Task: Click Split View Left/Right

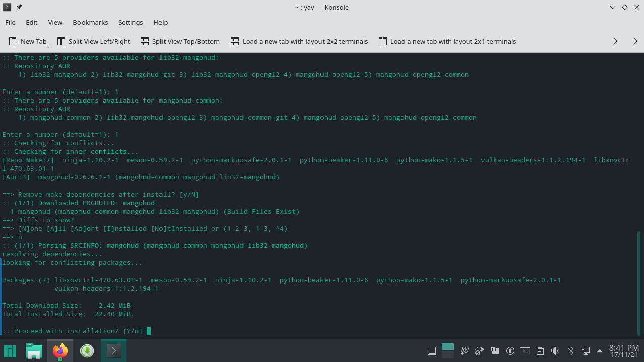Action: [94, 41]
